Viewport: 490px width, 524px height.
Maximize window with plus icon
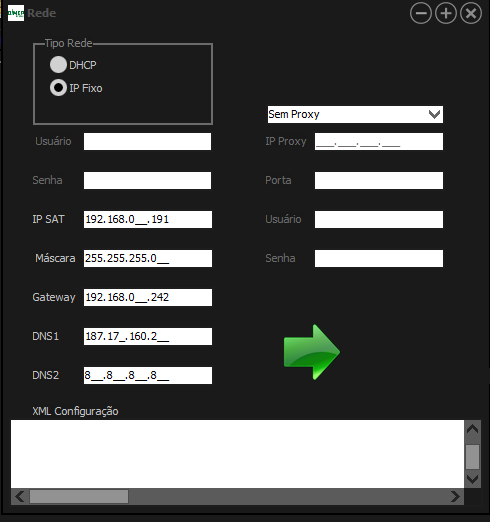446,13
